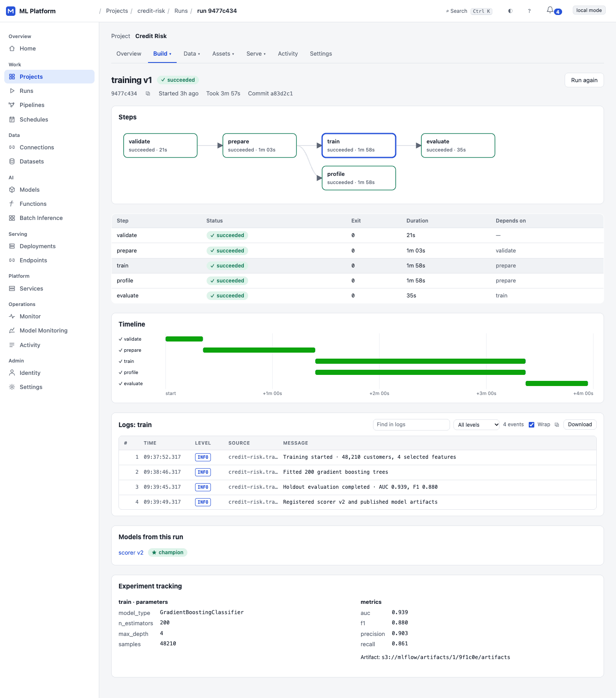Open Model Monitoring in the sidebar

click(x=49, y=330)
